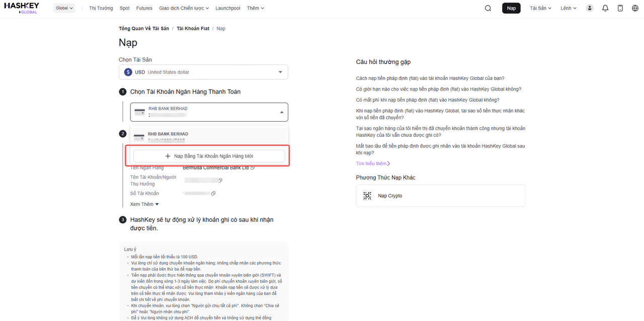The height and width of the screenshot is (321, 644).
Task: Open the Tìm hiểu thêm link
Action: coord(373,164)
